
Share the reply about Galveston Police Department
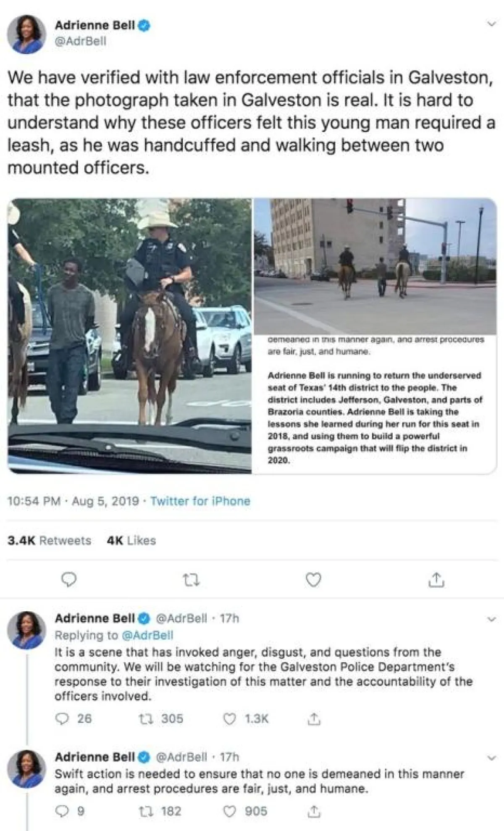[x=313, y=720]
